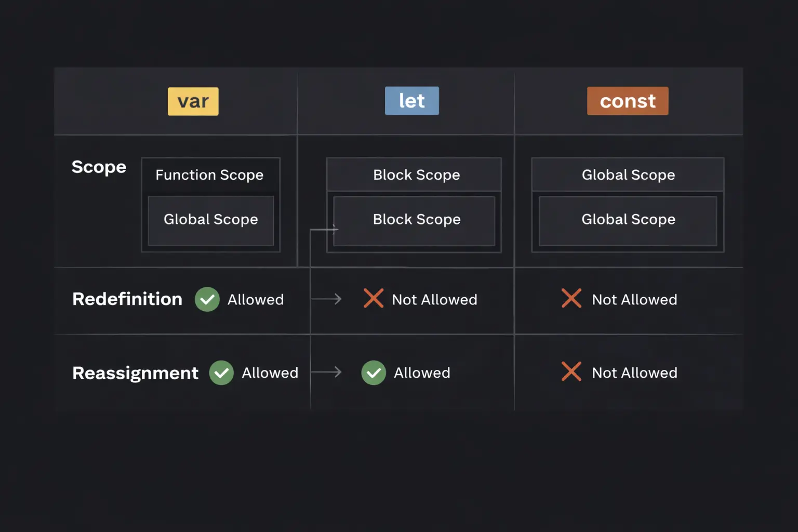This screenshot has height=532, width=798.
Task: Click the red X beside const Reassignment
Action: coord(571,372)
